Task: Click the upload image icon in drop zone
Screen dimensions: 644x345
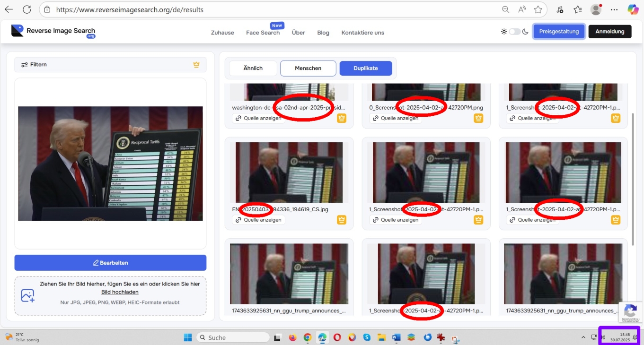Action: click(28, 296)
